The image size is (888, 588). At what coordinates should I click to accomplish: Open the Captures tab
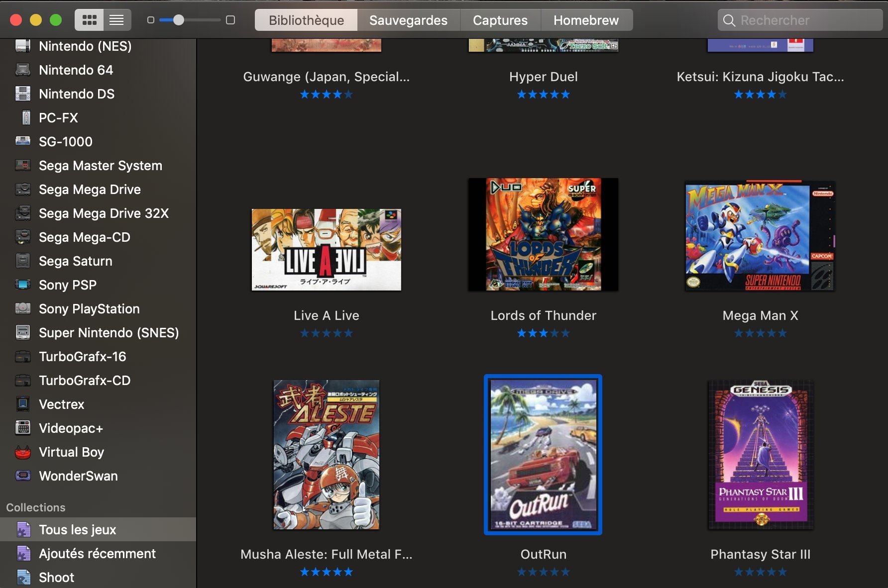[500, 20]
